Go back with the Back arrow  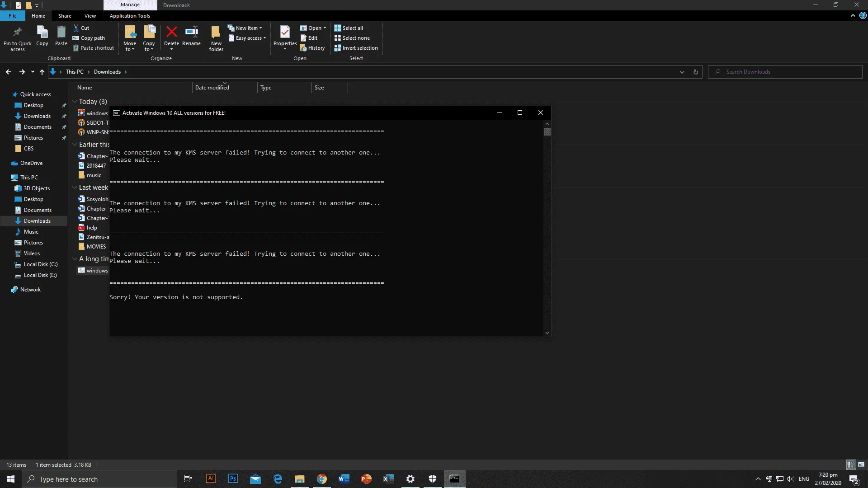click(9, 72)
